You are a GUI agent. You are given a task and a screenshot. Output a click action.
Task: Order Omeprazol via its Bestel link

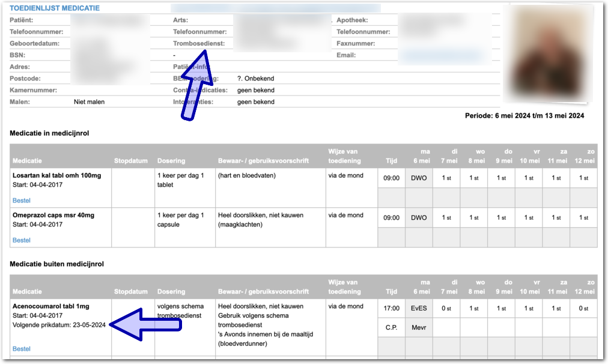point(22,240)
